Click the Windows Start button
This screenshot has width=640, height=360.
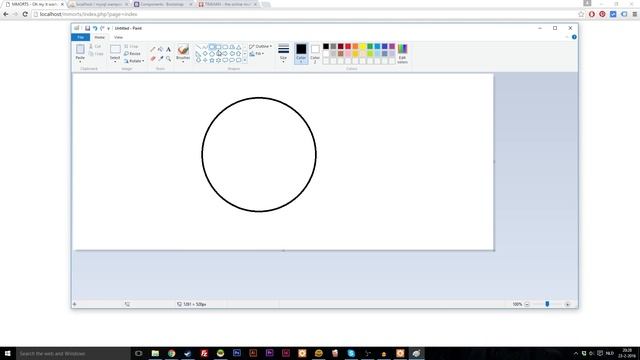[x=8, y=353]
